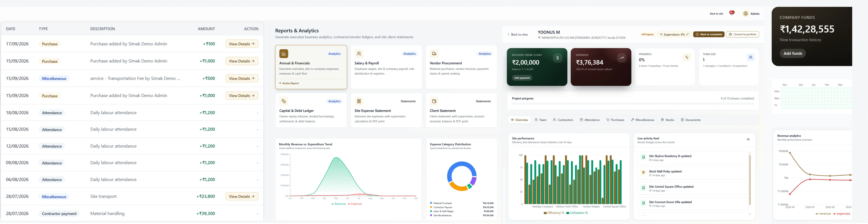Click the Site Expense Statement receipt icon
The image size is (868, 224).
pos(359,101)
